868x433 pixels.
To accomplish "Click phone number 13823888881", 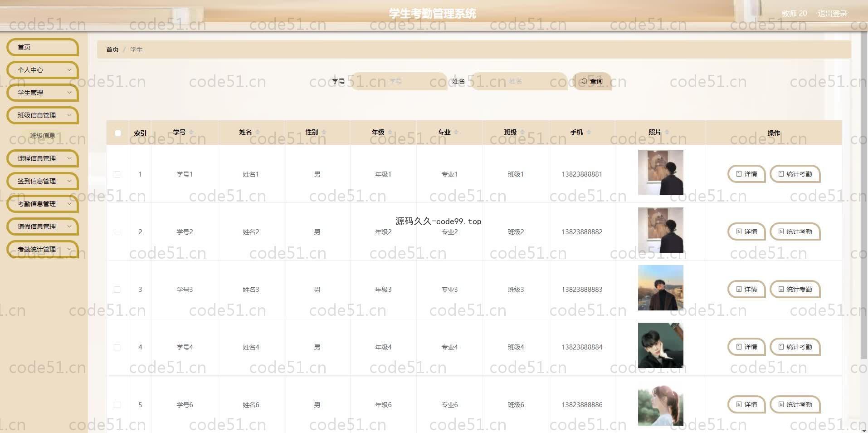I will (x=582, y=174).
